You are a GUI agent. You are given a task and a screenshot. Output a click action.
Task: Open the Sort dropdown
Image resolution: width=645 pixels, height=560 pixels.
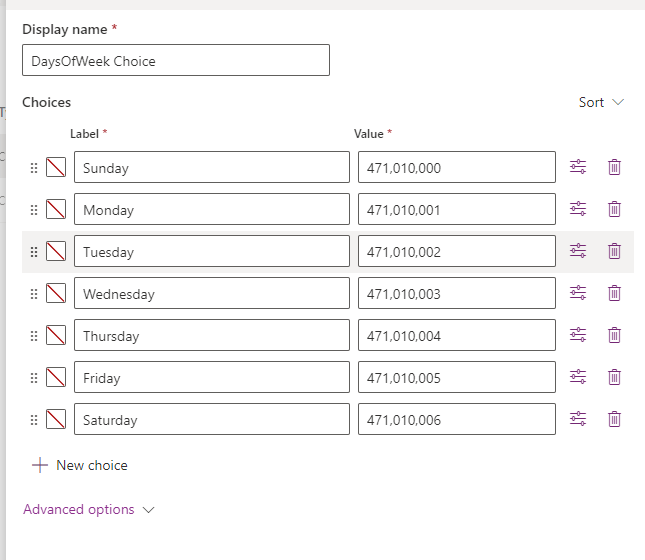click(601, 102)
